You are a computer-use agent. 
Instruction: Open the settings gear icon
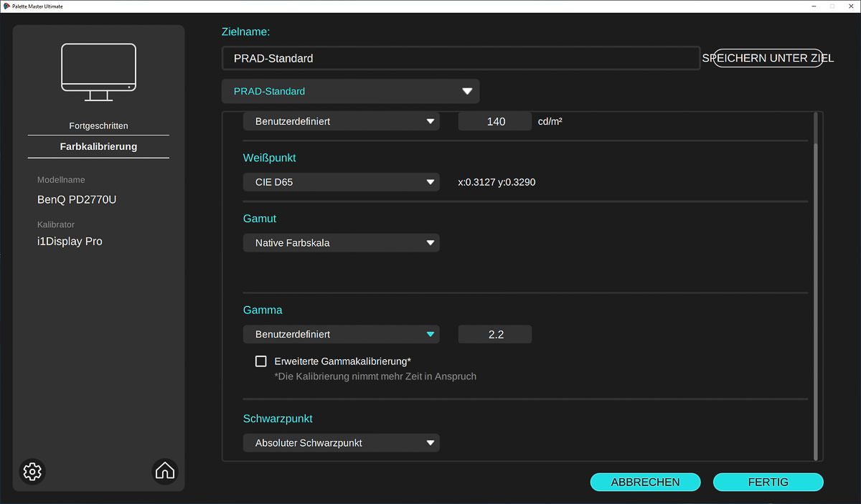click(x=32, y=471)
